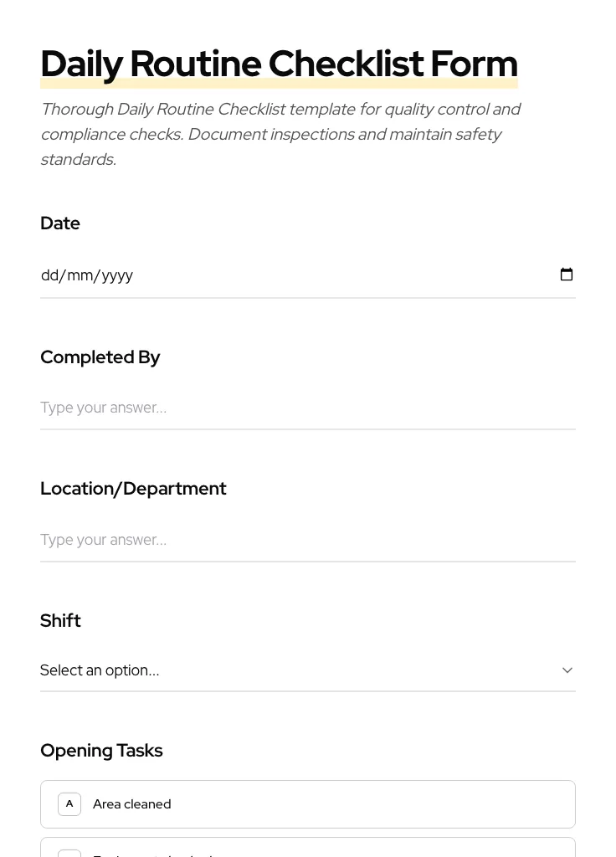Click the checkbox marker beside Area cleaned
The image size is (616, 857).
point(69,803)
